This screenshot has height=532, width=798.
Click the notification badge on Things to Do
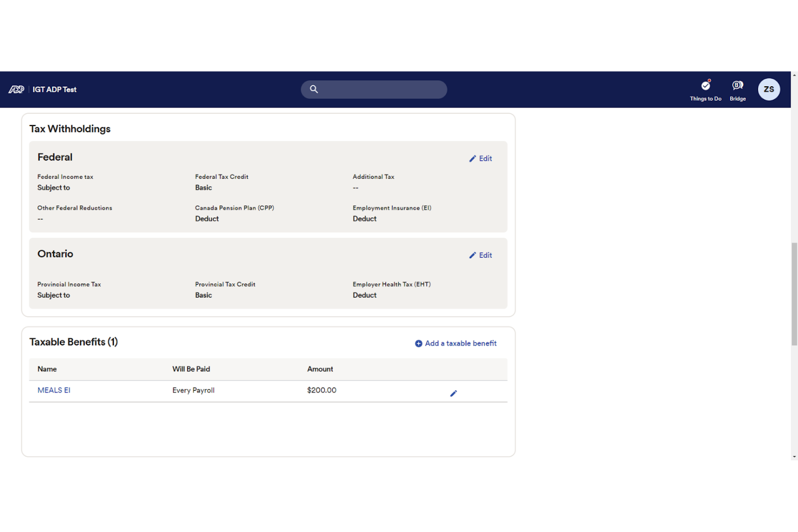709,81
